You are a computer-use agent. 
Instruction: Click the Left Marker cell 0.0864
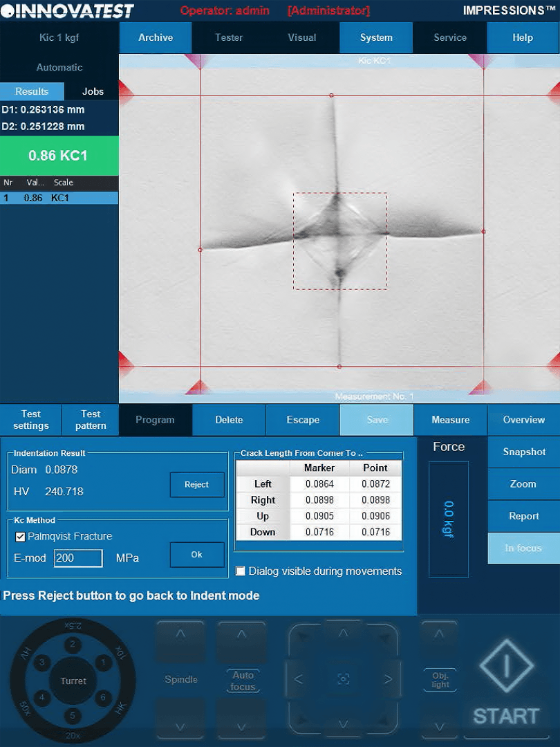319,484
